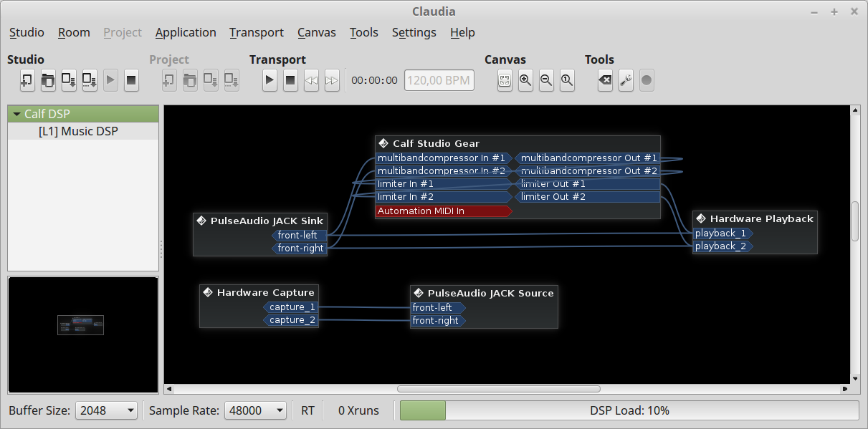
Task: Zoom out of the canvas
Action: click(546, 80)
